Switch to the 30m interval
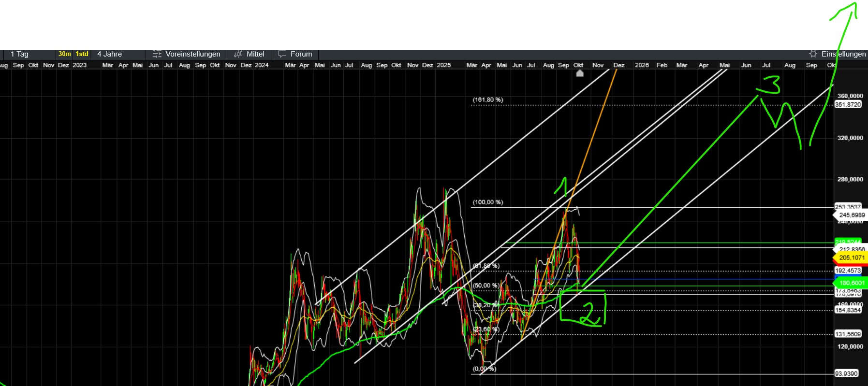Screen dimensions: 868x386 pyautogui.click(x=65, y=54)
